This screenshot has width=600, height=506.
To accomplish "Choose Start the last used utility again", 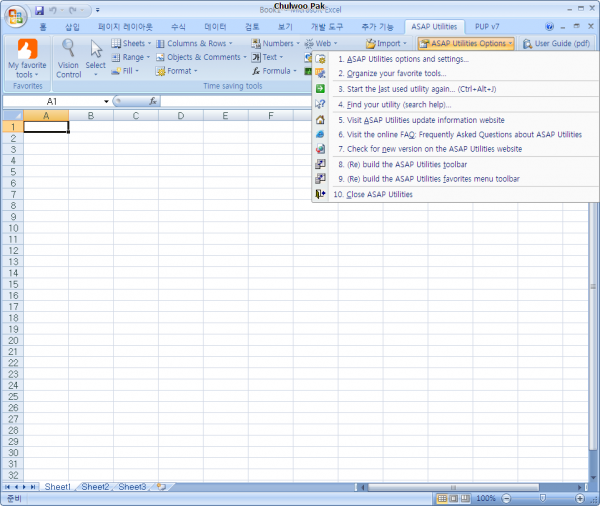I will click(455, 89).
